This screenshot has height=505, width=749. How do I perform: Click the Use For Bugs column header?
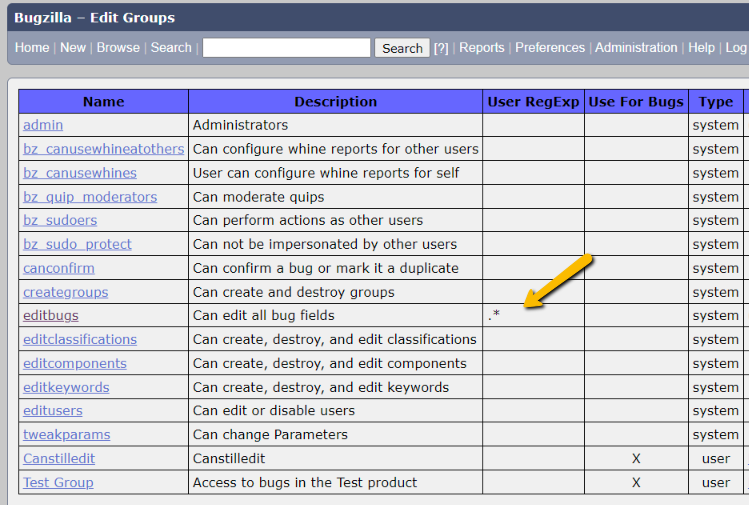636,102
